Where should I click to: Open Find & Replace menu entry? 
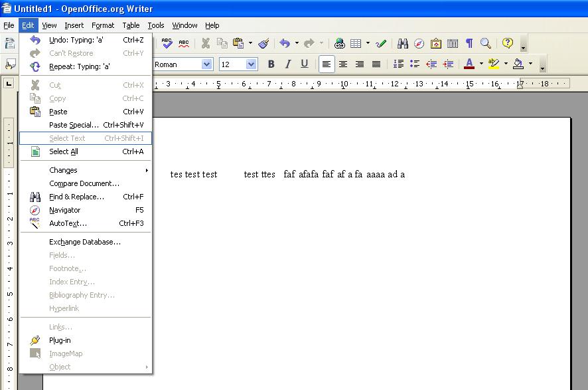click(x=76, y=197)
